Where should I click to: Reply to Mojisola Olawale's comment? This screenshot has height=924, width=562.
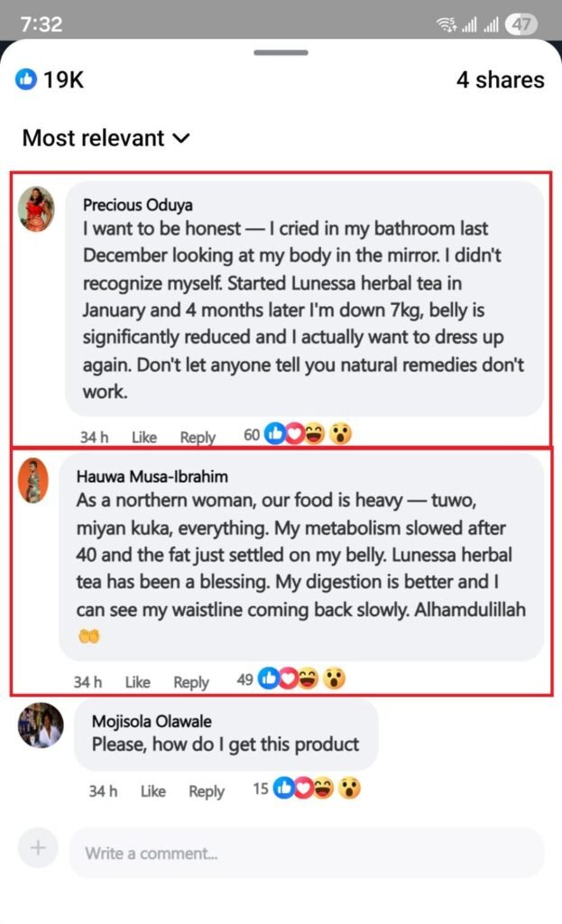[207, 790]
